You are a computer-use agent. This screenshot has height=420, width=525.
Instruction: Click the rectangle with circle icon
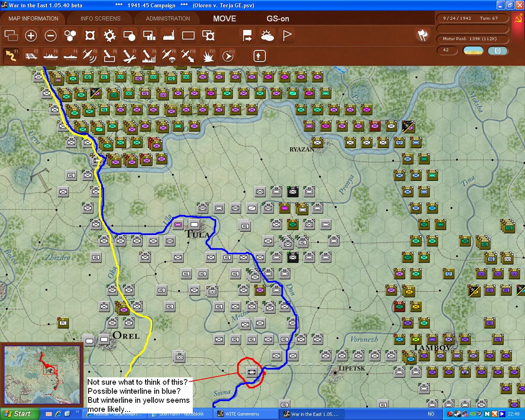pyautogui.click(x=129, y=36)
